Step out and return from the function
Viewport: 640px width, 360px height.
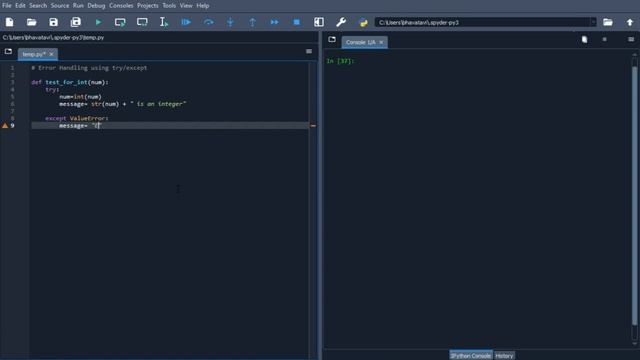252,22
